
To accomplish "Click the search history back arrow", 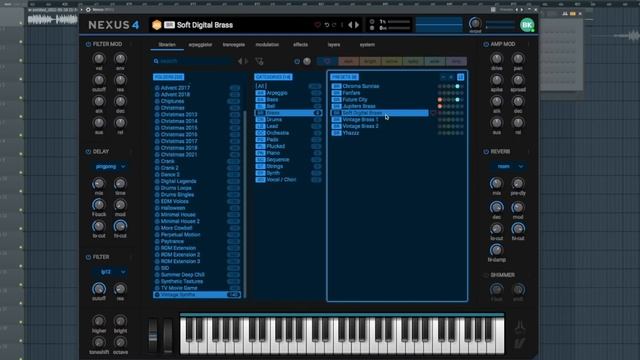I will coord(240,61).
